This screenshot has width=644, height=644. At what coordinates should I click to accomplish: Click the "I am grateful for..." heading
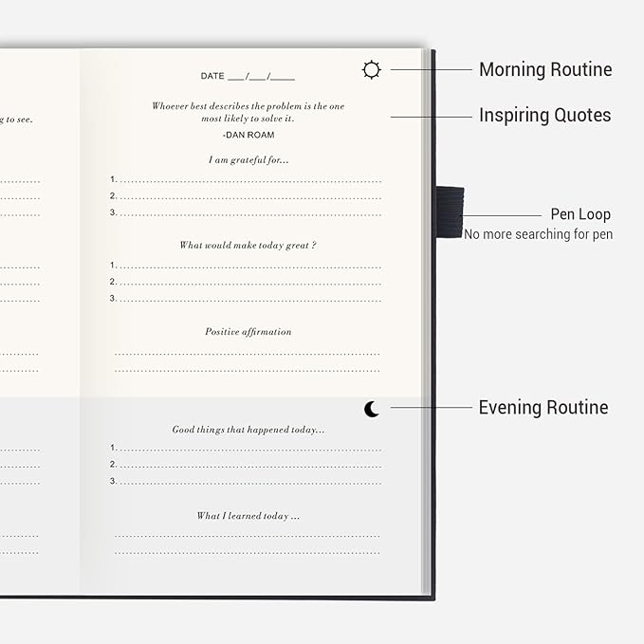(x=248, y=160)
